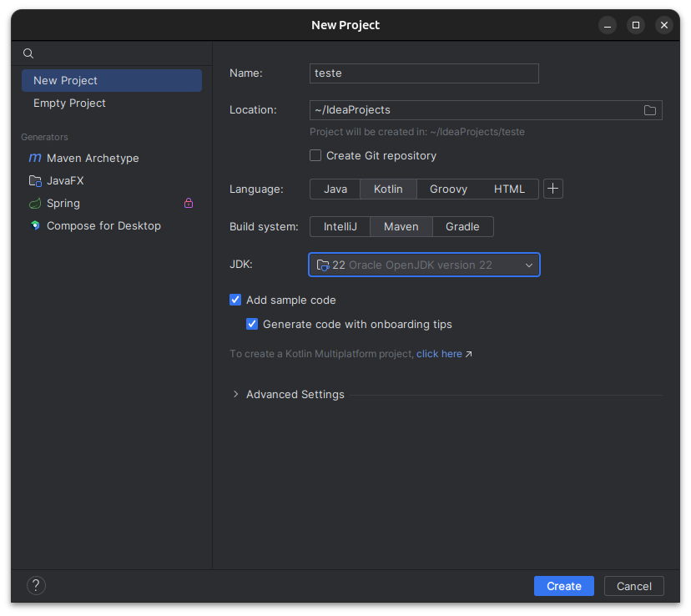The image size is (691, 616).
Task: Focus the project Name field
Action: [x=424, y=73]
